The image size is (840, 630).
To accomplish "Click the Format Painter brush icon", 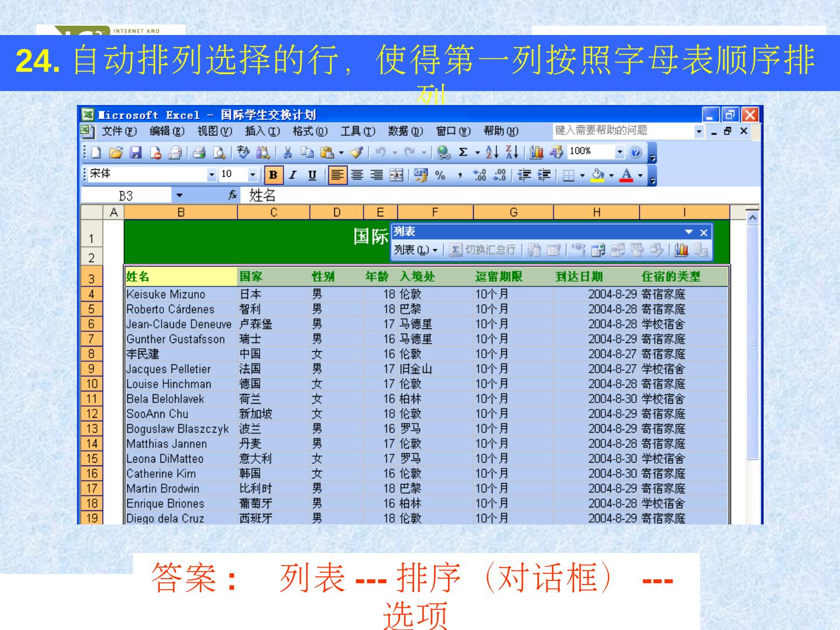I will click(357, 153).
